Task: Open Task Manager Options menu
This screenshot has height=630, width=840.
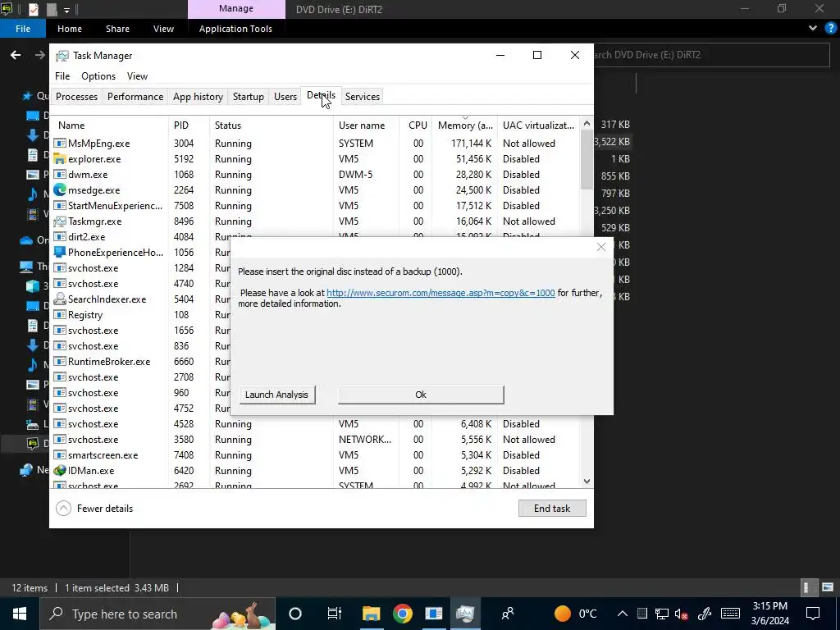Action: (x=98, y=76)
